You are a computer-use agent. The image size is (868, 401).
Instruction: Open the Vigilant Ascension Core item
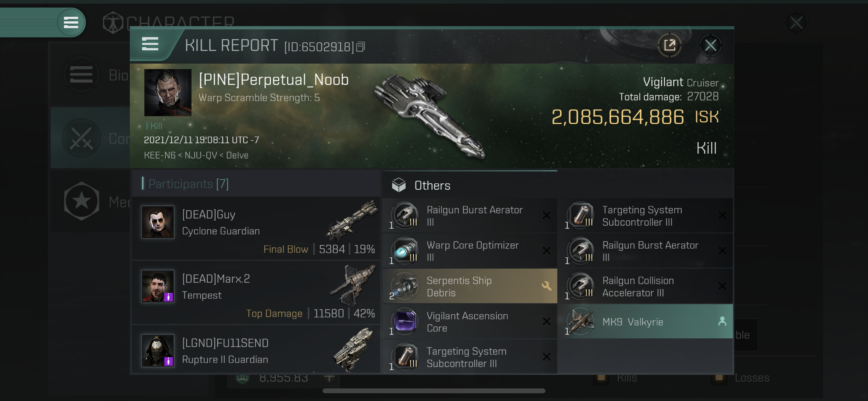(x=470, y=322)
